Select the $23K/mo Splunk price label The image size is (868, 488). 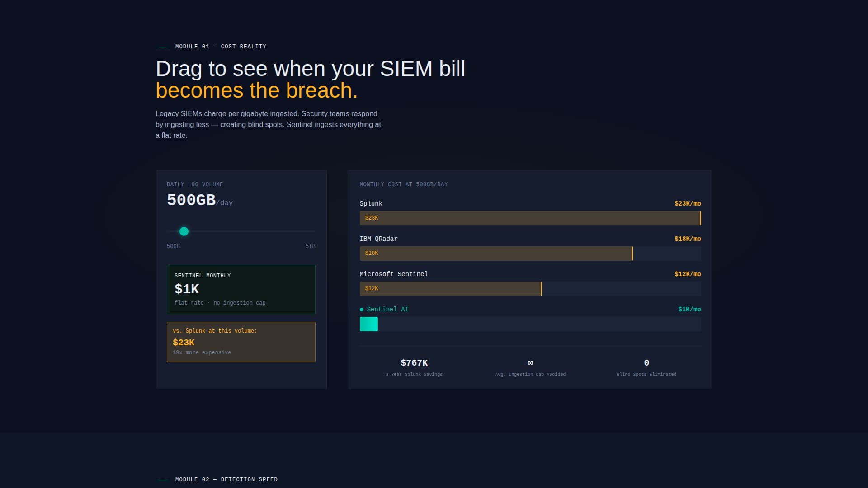(x=687, y=203)
